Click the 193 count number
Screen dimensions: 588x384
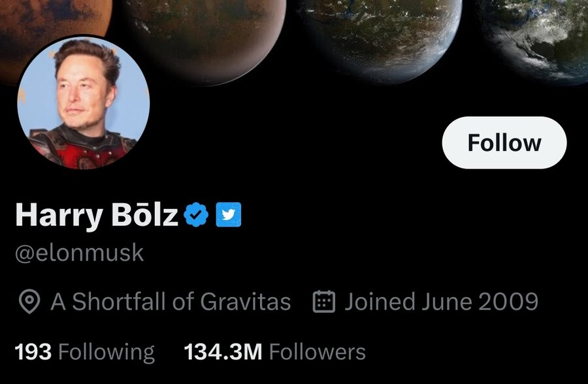[33, 352]
